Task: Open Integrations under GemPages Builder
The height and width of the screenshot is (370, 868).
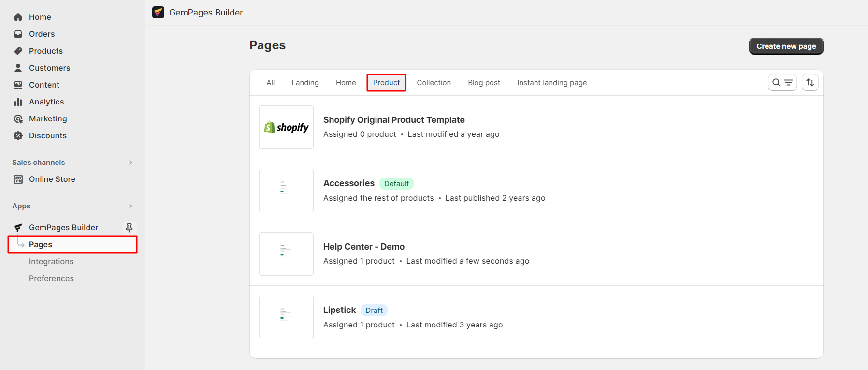Action: click(x=51, y=261)
